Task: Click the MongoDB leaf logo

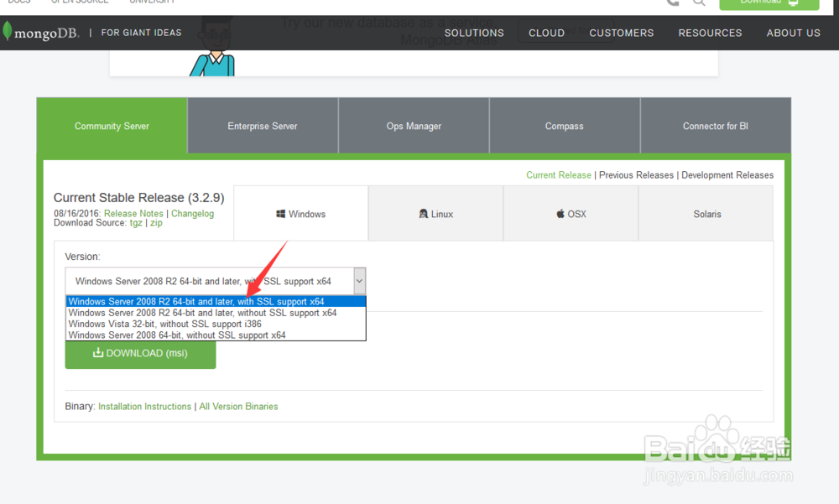Action: [7, 31]
